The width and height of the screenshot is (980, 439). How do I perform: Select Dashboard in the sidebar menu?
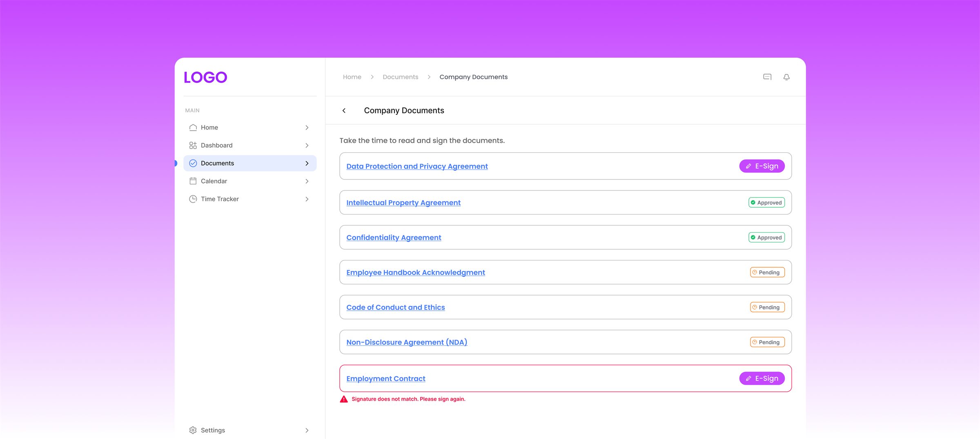tap(250, 146)
